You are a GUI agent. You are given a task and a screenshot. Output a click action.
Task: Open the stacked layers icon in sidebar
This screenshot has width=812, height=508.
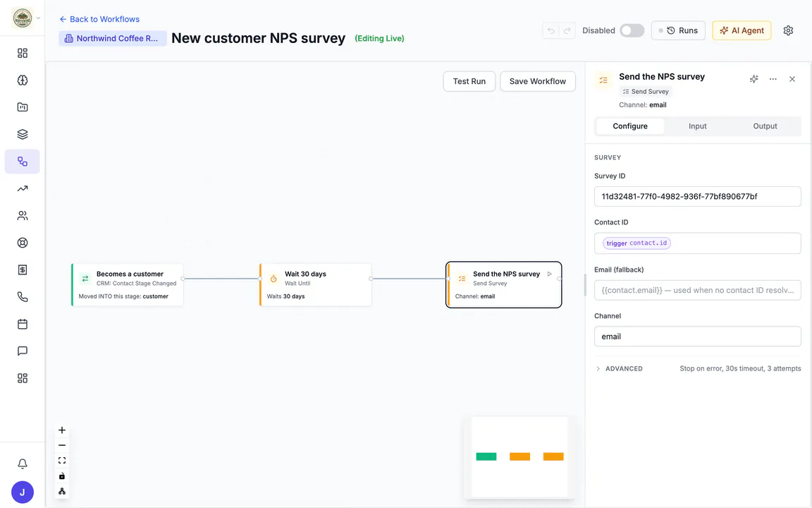point(23,134)
